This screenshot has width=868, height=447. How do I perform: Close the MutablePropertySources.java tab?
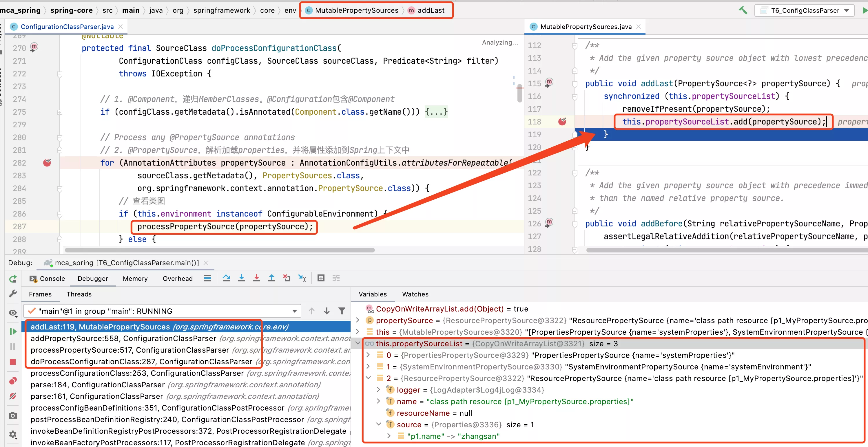click(638, 27)
